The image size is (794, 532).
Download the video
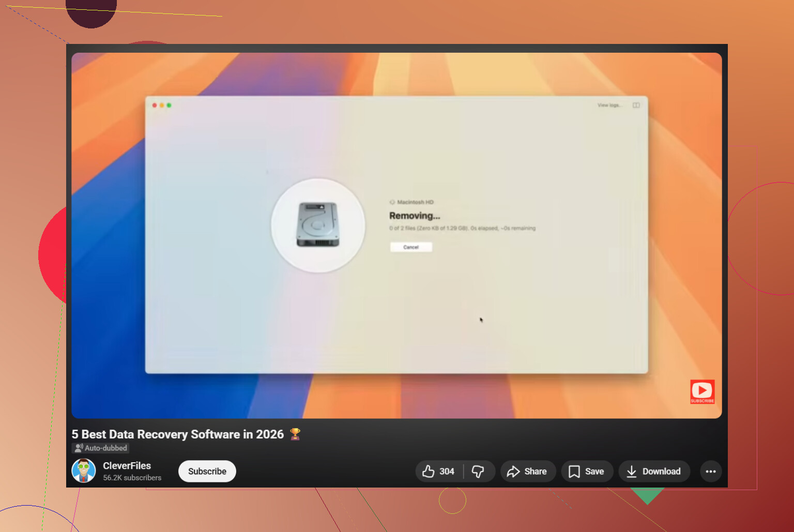(654, 472)
